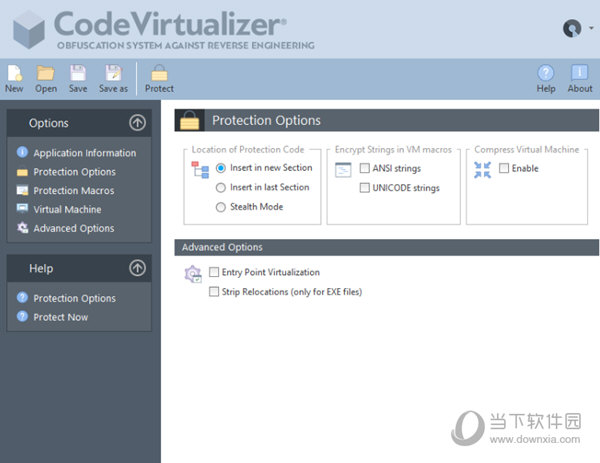Screen dimensions: 600x463
Task: Open the About dialog icon
Action: [580, 73]
